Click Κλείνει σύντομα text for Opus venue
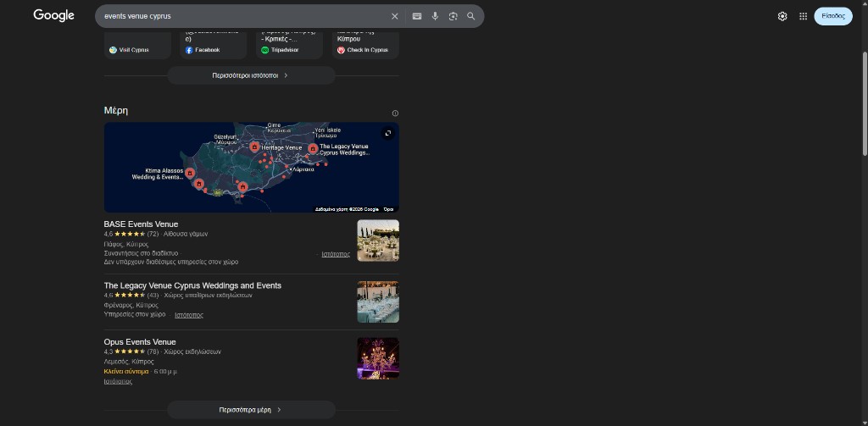 click(126, 371)
